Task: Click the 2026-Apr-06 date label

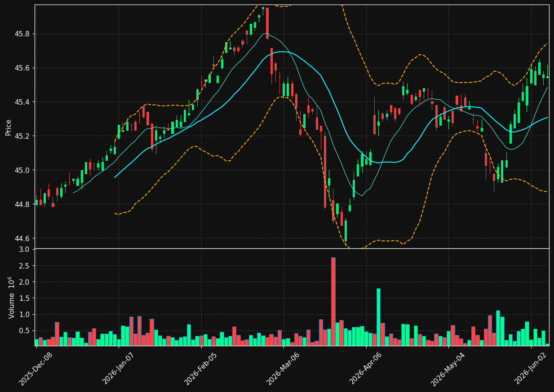Action: click(x=366, y=368)
